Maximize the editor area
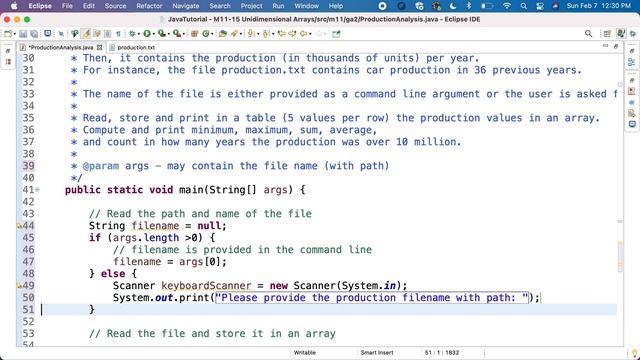 pyautogui.click(x=616, y=47)
